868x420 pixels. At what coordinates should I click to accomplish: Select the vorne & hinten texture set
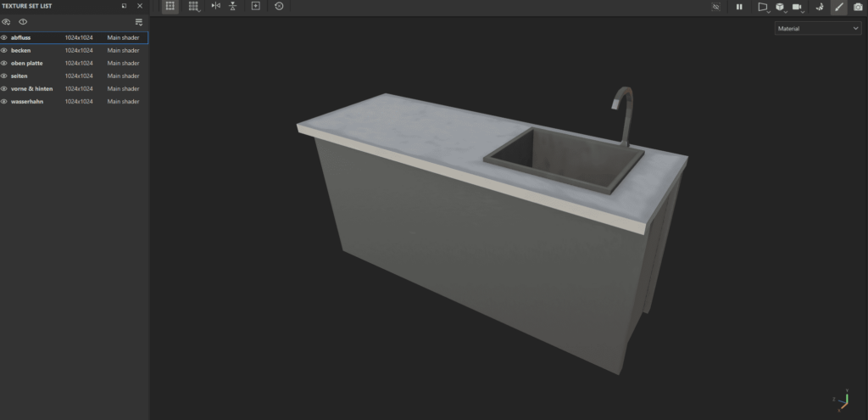tap(32, 89)
